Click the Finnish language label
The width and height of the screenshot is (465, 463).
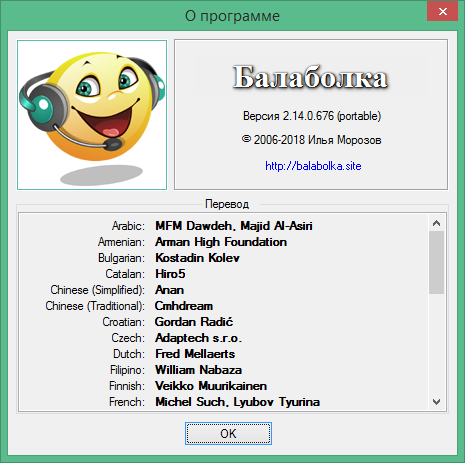coord(127,386)
